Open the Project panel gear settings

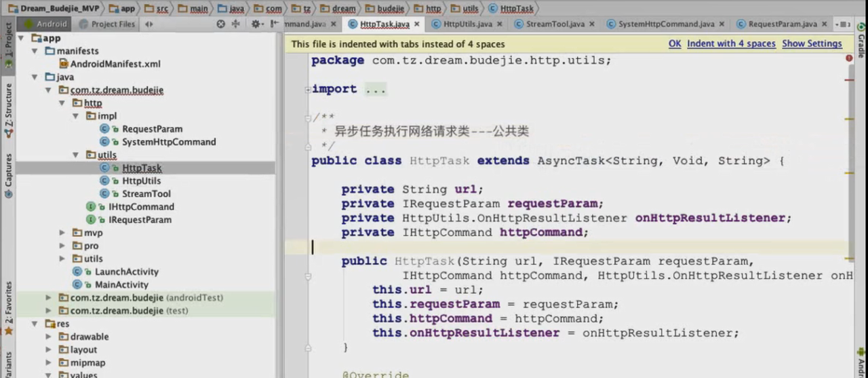[x=256, y=24]
